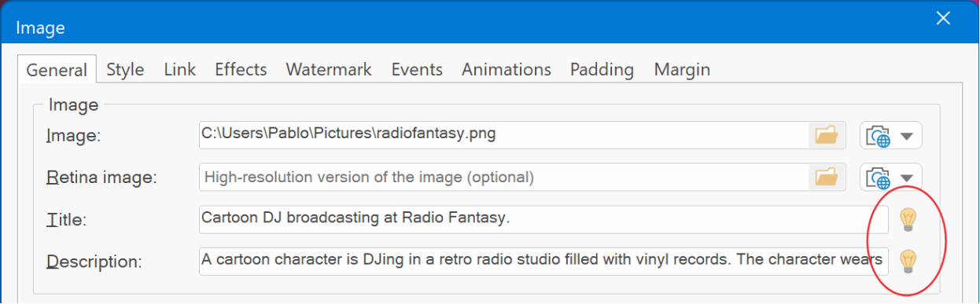Go to the Effects tab
The image size is (980, 304).
tap(241, 69)
